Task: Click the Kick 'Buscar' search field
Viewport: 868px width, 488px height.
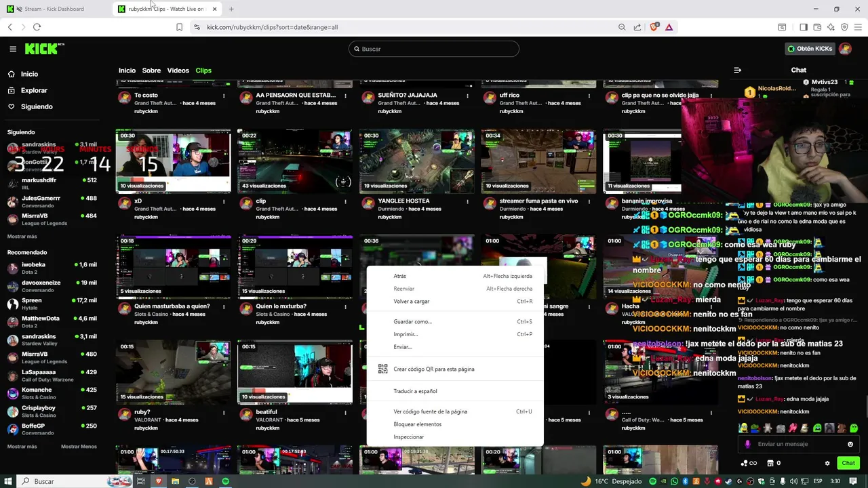Action: coord(434,49)
